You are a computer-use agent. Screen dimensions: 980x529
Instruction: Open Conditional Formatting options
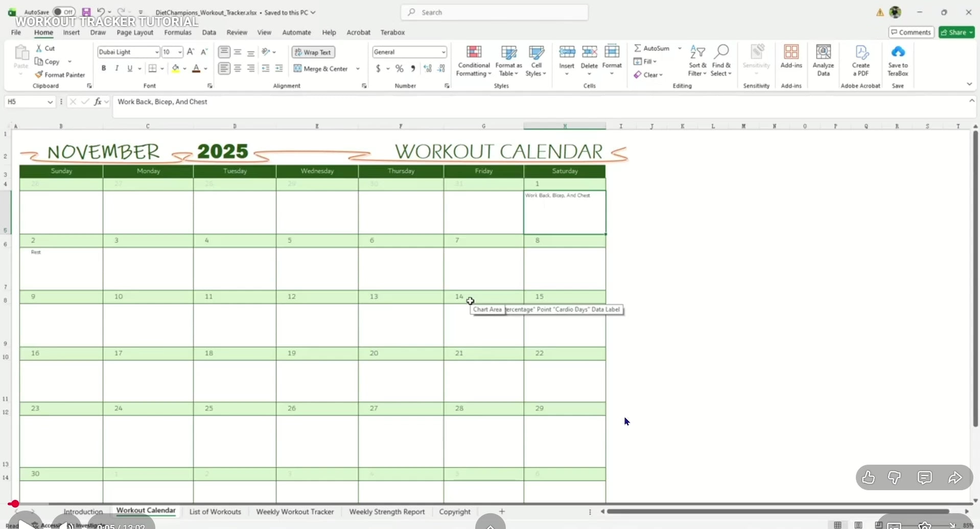click(x=474, y=60)
